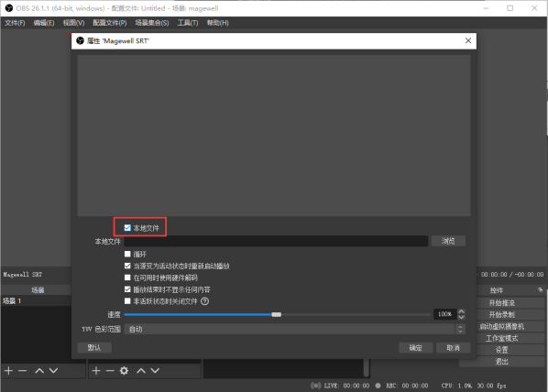Click the 退出 exit button
Image resolution: width=548 pixels, height=392 pixels.
coord(502,362)
